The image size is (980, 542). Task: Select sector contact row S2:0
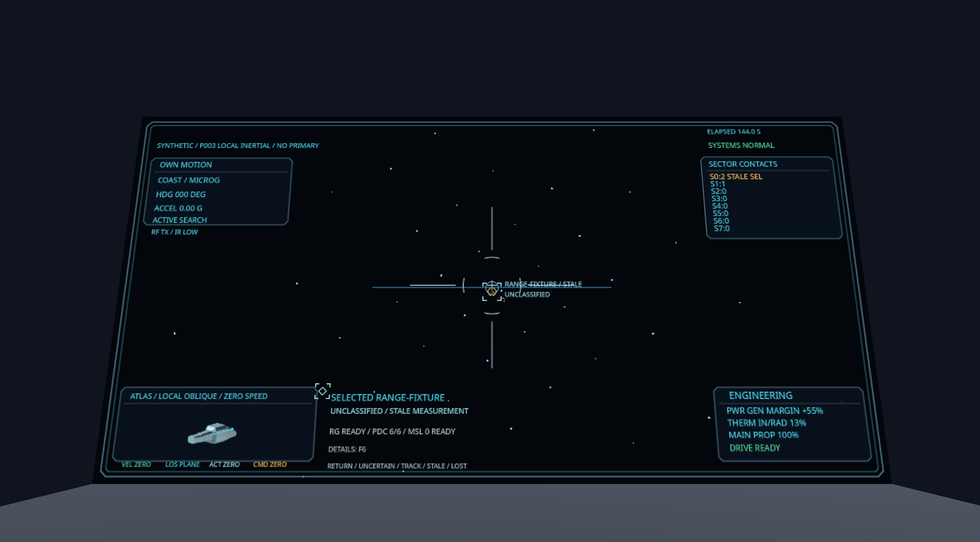click(718, 191)
